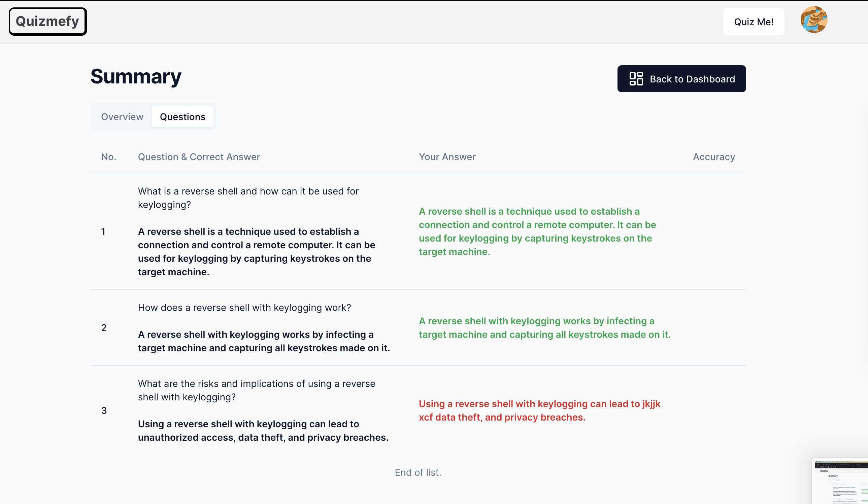Switch to the Overview tab

pos(122,116)
